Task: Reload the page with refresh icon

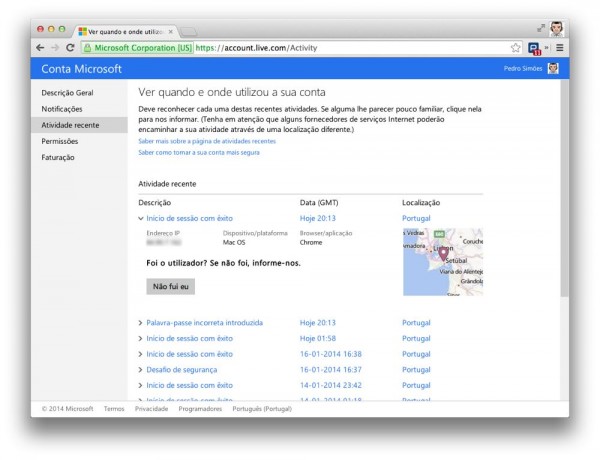Action: tap(70, 48)
